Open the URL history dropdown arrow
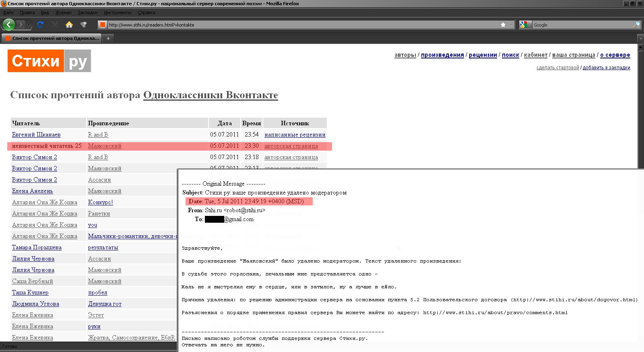This screenshot has width=644, height=352. tap(512, 25)
